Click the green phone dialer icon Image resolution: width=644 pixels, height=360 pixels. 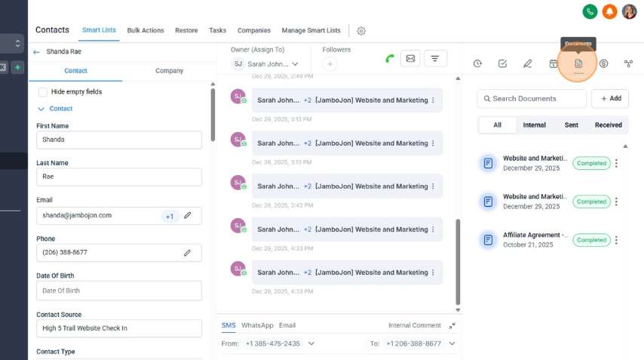tap(590, 11)
